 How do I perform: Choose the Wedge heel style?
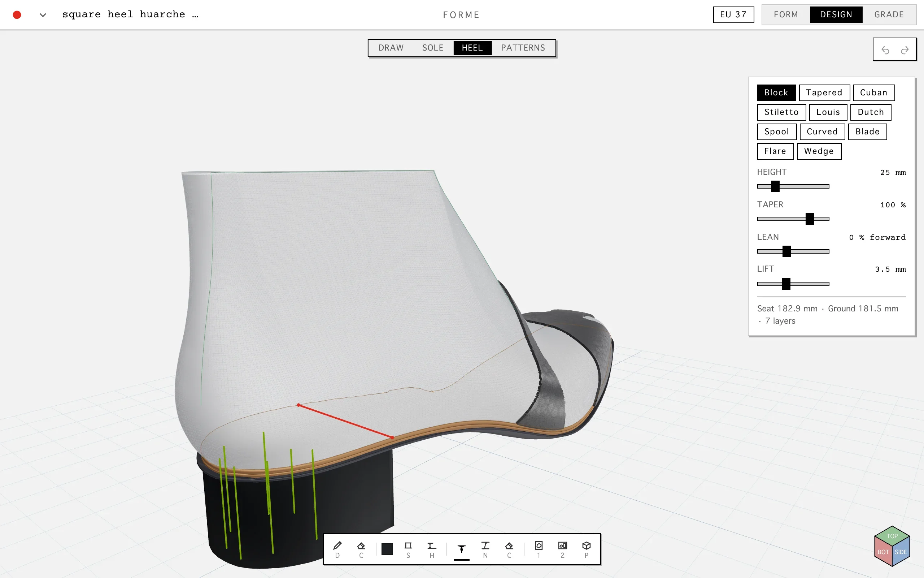click(x=819, y=151)
